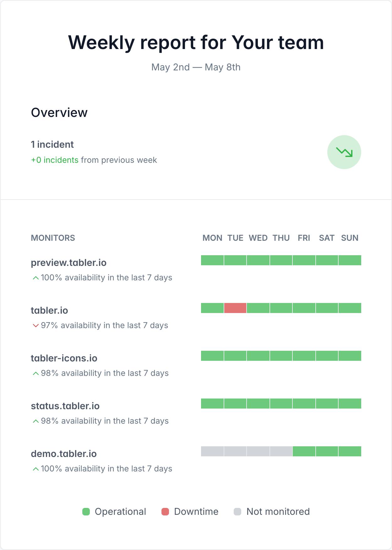
Task: Click the up chevron beside preview.tabler.io availability
Action: [x=36, y=278]
